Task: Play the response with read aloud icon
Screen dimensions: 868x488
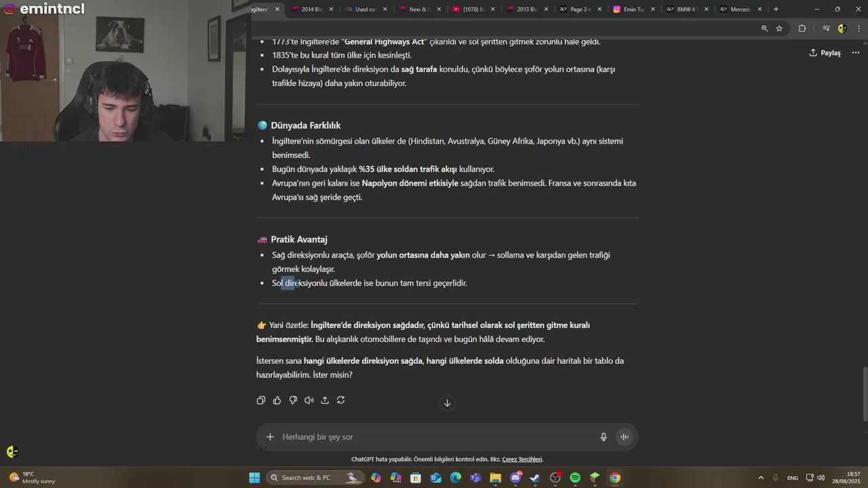Action: [x=309, y=401]
